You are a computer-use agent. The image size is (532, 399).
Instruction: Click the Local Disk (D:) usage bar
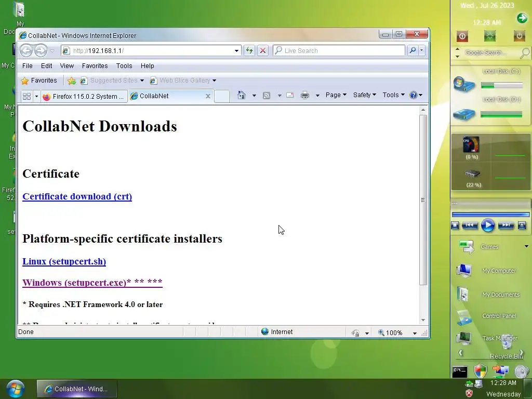pos(501,114)
